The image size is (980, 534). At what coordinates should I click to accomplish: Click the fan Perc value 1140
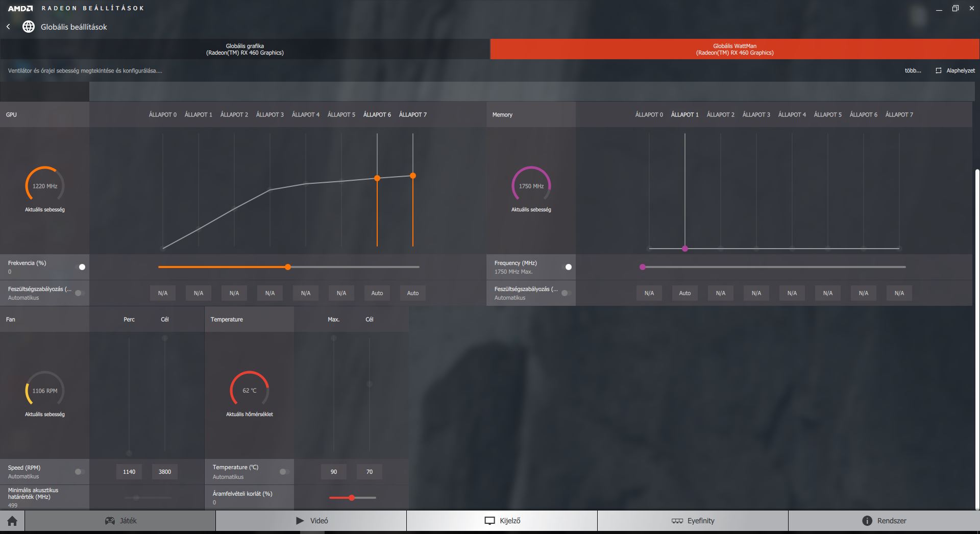click(x=129, y=472)
